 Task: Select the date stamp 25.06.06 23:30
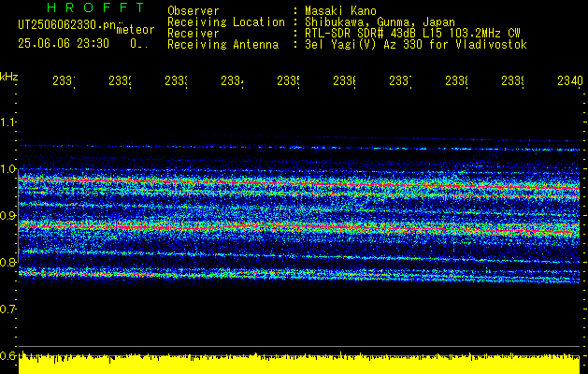(64, 44)
